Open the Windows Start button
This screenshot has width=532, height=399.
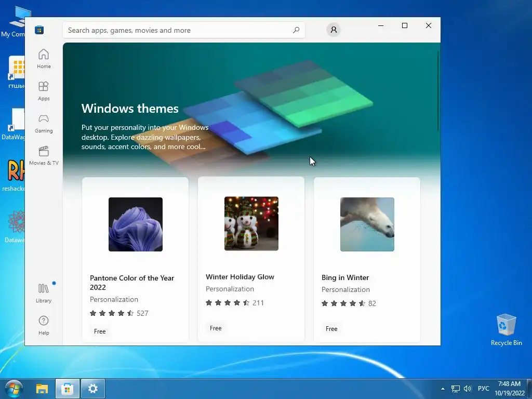pos(14,389)
